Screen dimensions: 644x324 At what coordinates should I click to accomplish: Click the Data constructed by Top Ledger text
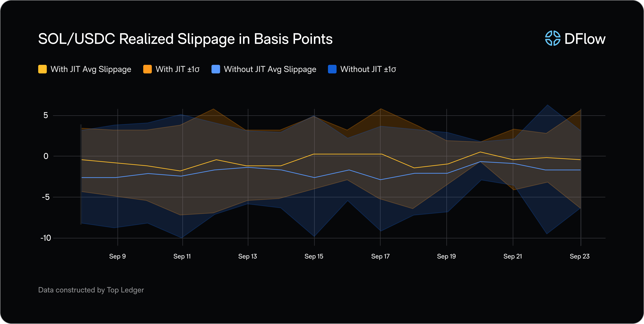[x=91, y=290]
